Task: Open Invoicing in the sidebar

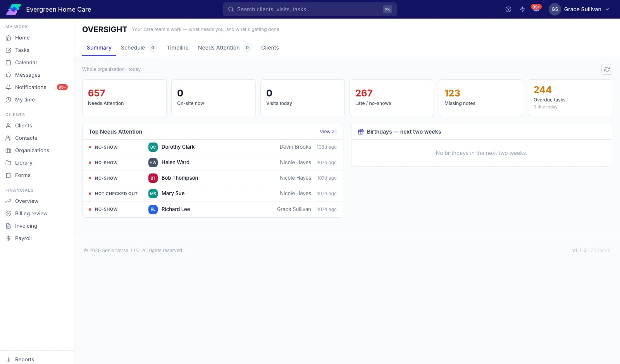Action: 37,226
